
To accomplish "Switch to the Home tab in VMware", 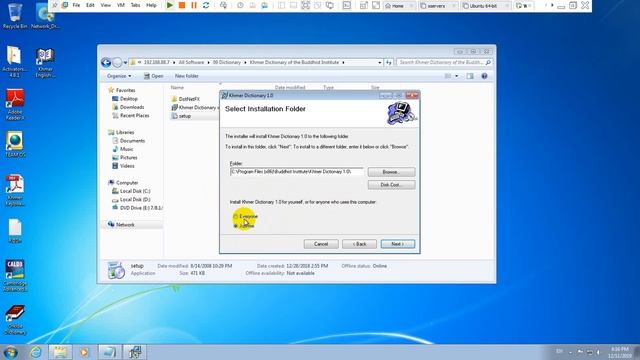I will point(399,6).
